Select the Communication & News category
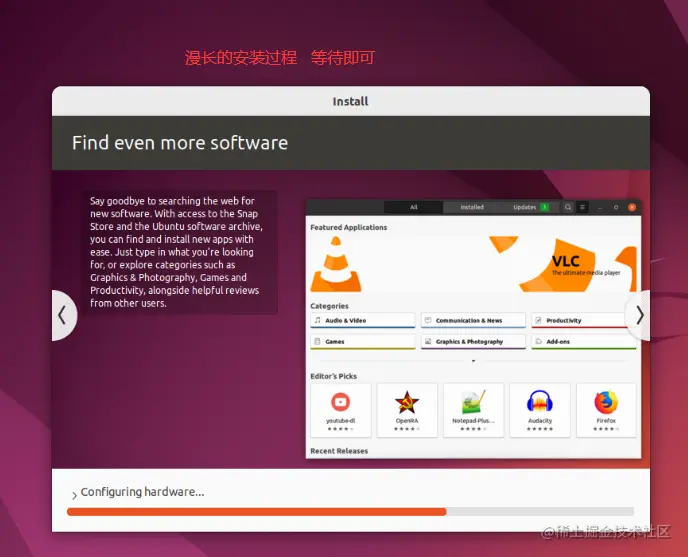The height and width of the screenshot is (557, 688). tap(473, 320)
